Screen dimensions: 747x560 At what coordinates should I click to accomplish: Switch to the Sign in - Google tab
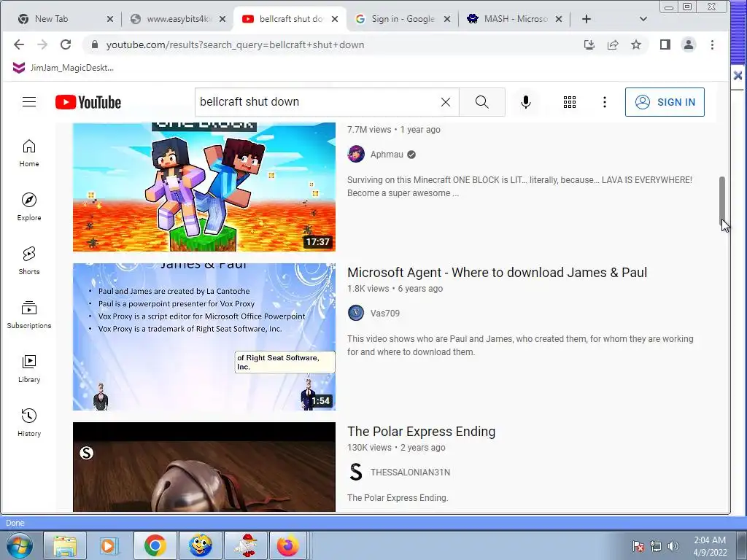[x=403, y=19]
